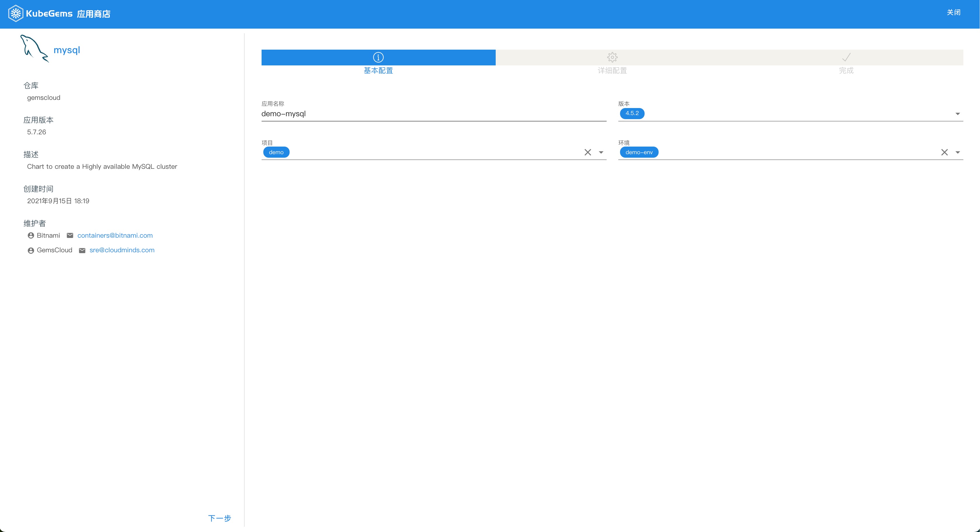980x532 pixels.
Task: Open the 项目 dropdown arrow
Action: [601, 152]
